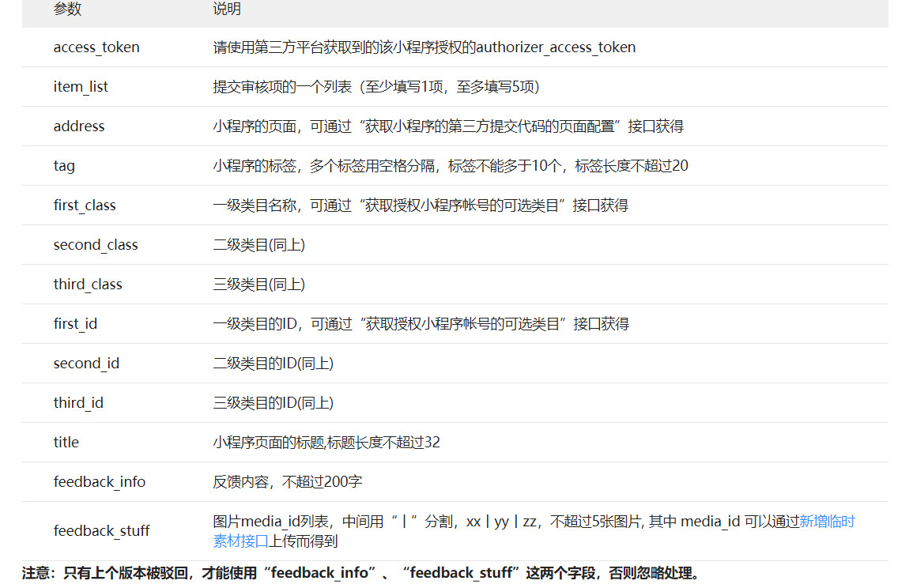The image size is (913, 588).
Task: Select the access_token parameter cell
Action: 96,47
